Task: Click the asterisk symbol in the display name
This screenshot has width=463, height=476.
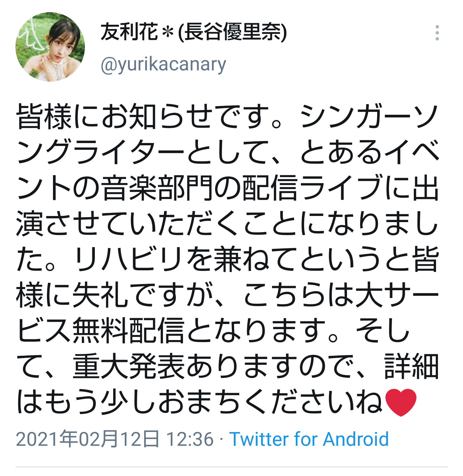Action: [x=168, y=32]
